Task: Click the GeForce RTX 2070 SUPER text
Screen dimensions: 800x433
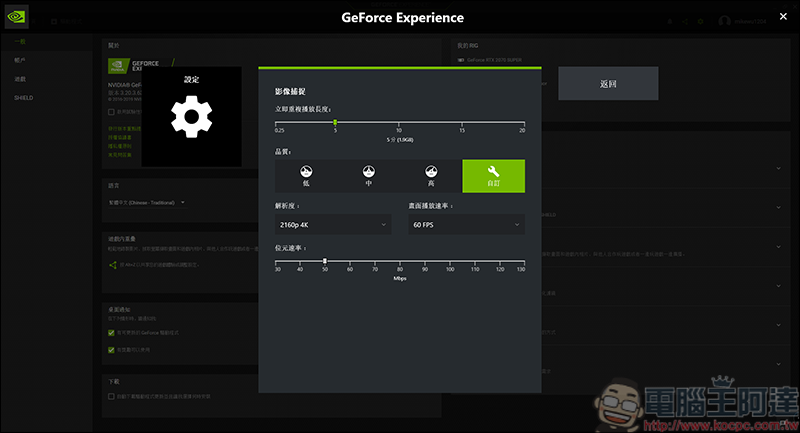Action: pos(494,60)
